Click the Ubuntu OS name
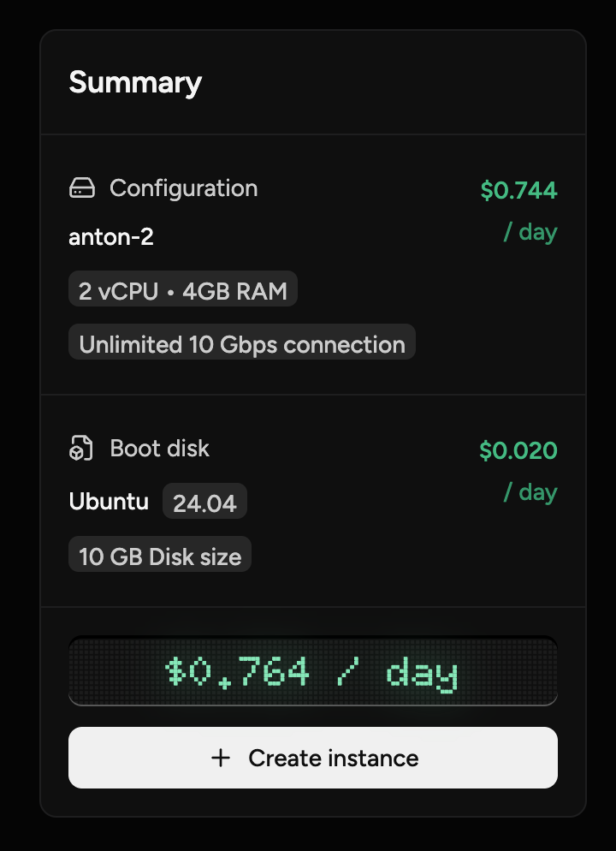The height and width of the screenshot is (851, 616). [x=109, y=501]
